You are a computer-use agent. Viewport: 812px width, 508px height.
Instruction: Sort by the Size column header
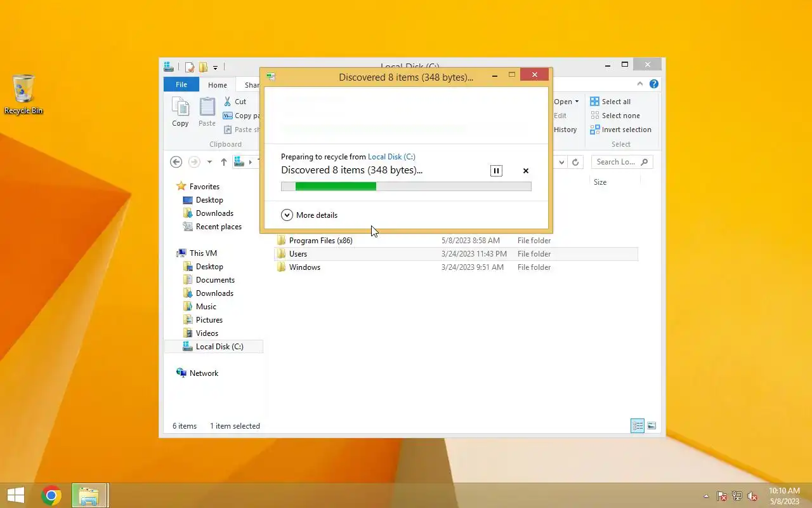[x=600, y=182]
